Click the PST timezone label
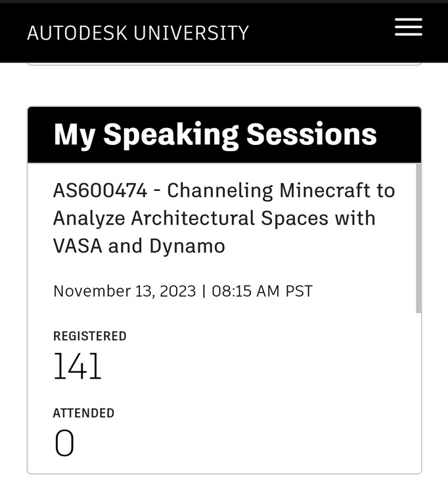This screenshot has height=504, width=448. (299, 291)
